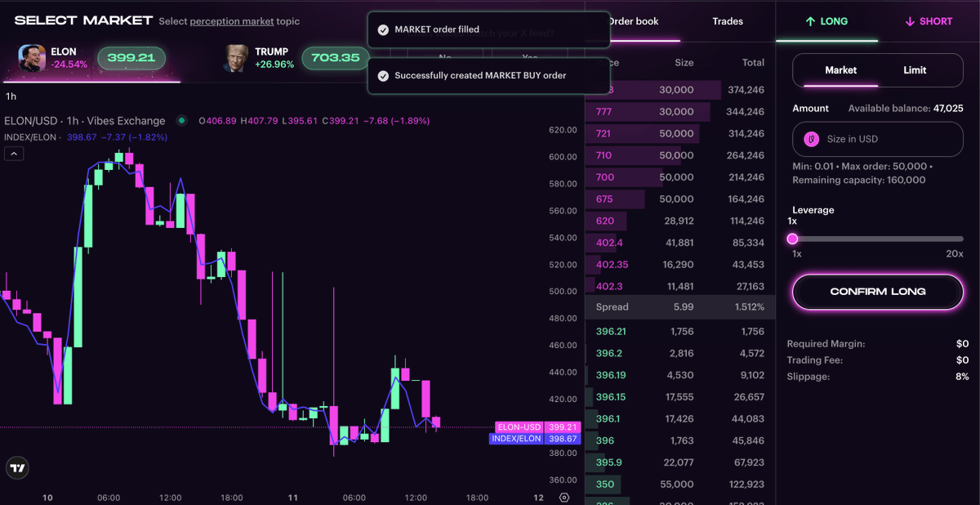Screen dimensions: 980x505
Task: Click the leverage slider handle
Action: coord(792,239)
